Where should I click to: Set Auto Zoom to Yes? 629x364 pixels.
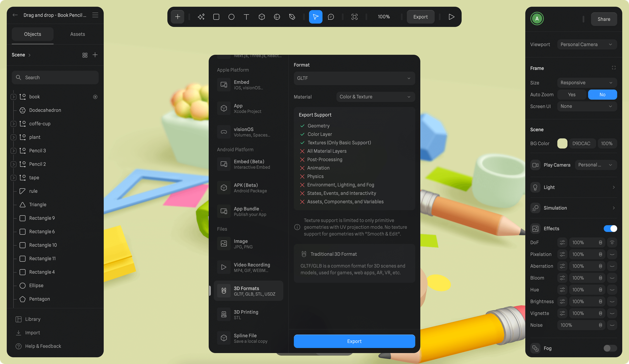pyautogui.click(x=571, y=95)
